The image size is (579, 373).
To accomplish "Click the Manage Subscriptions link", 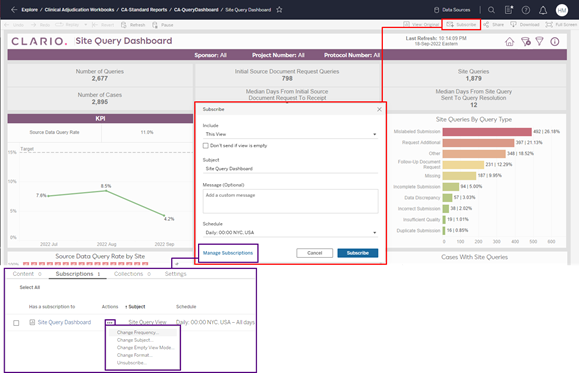I will (x=228, y=253).
